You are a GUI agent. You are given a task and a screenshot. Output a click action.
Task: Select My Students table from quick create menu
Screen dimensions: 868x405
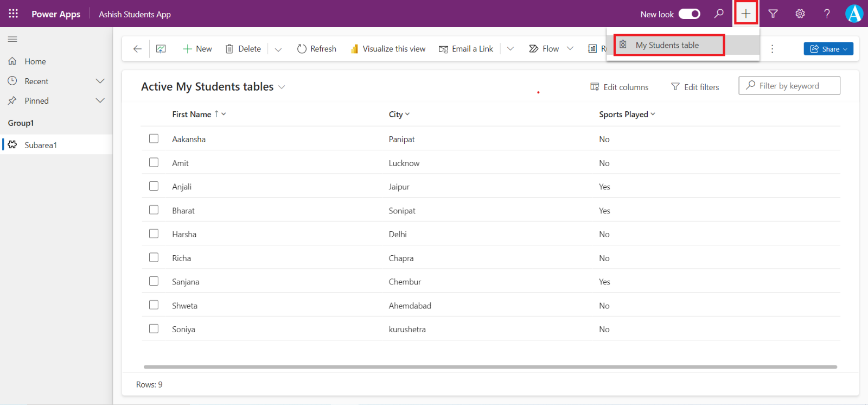(x=667, y=45)
